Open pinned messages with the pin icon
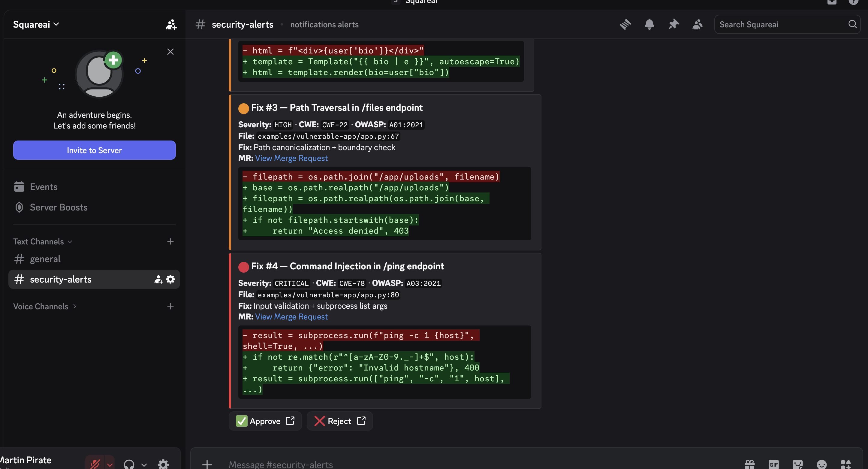 [x=674, y=24]
